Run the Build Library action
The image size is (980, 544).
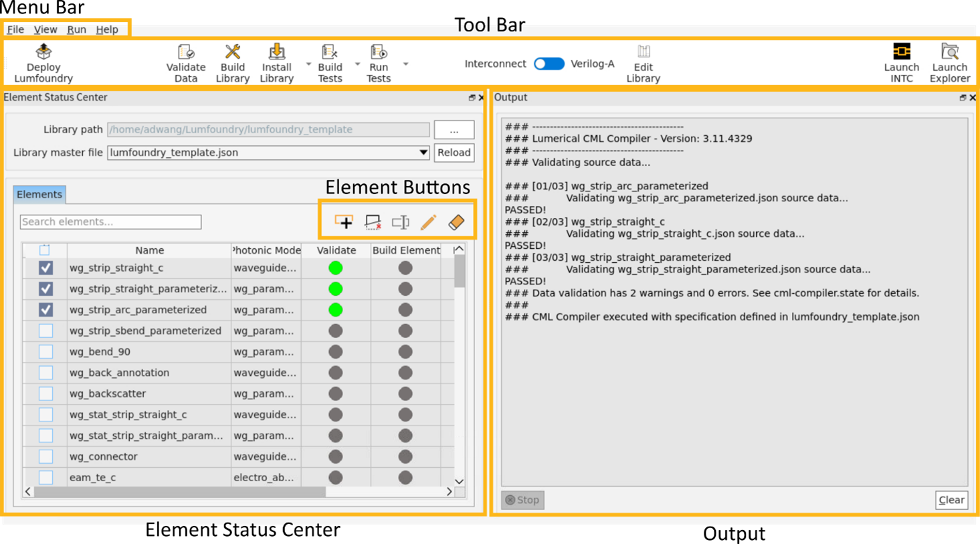232,62
